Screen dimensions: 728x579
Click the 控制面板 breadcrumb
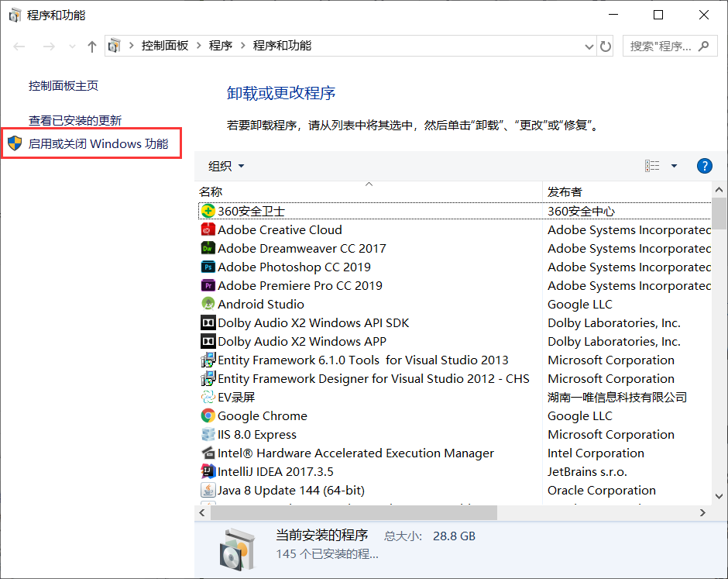[165, 46]
